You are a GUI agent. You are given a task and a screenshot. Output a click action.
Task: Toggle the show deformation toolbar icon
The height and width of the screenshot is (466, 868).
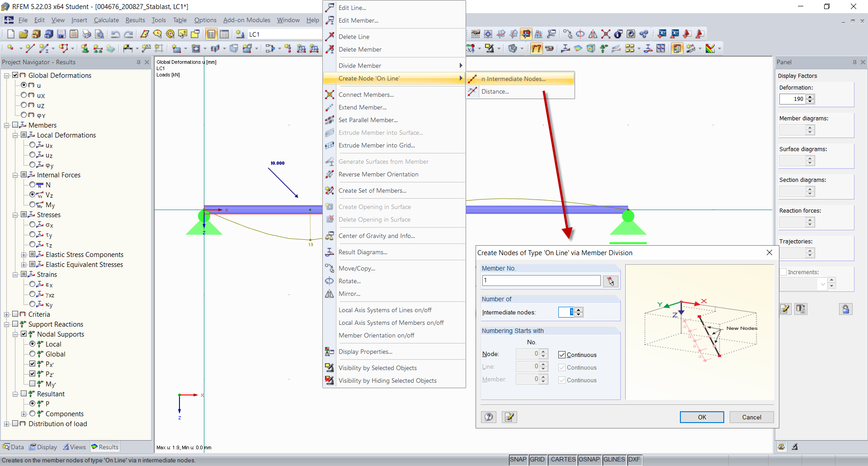(x=536, y=48)
